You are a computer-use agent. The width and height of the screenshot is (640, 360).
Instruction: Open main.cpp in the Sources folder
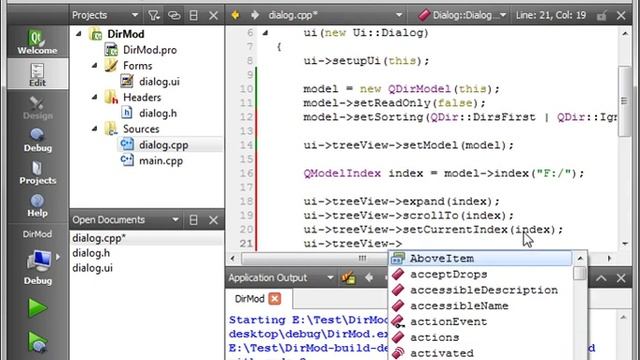coord(161,160)
